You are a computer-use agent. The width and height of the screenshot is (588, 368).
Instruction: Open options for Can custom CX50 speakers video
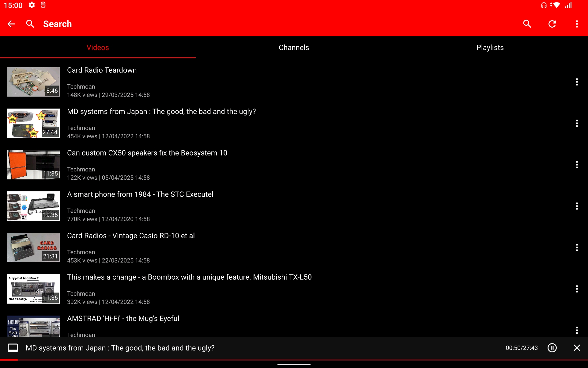point(577,165)
